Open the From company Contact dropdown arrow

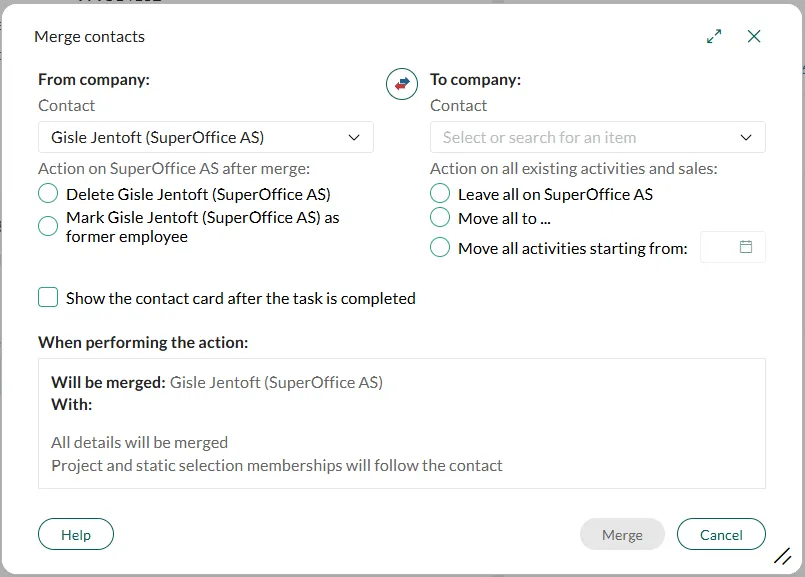coord(354,137)
